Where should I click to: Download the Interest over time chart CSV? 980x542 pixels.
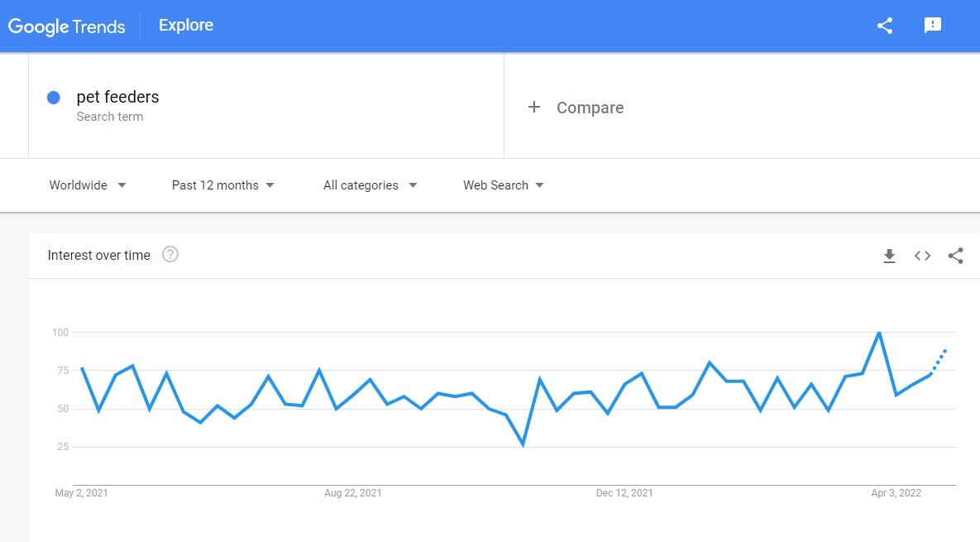889,256
